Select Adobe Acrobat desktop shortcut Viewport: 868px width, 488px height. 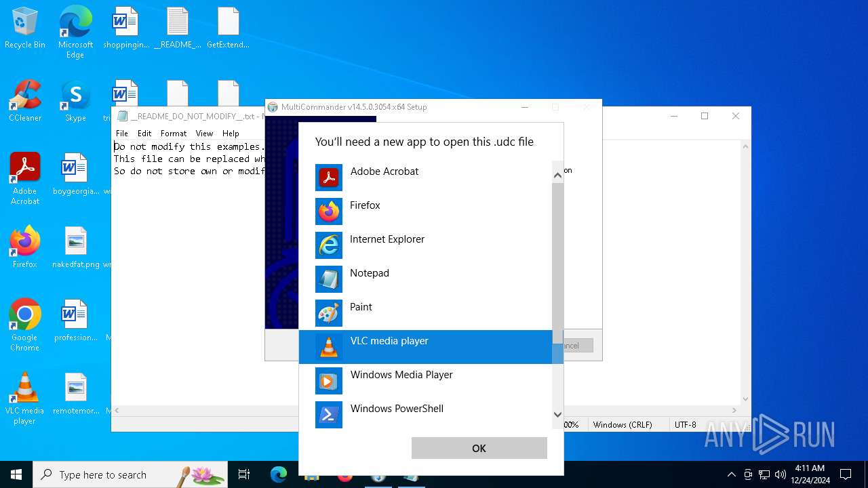point(25,179)
